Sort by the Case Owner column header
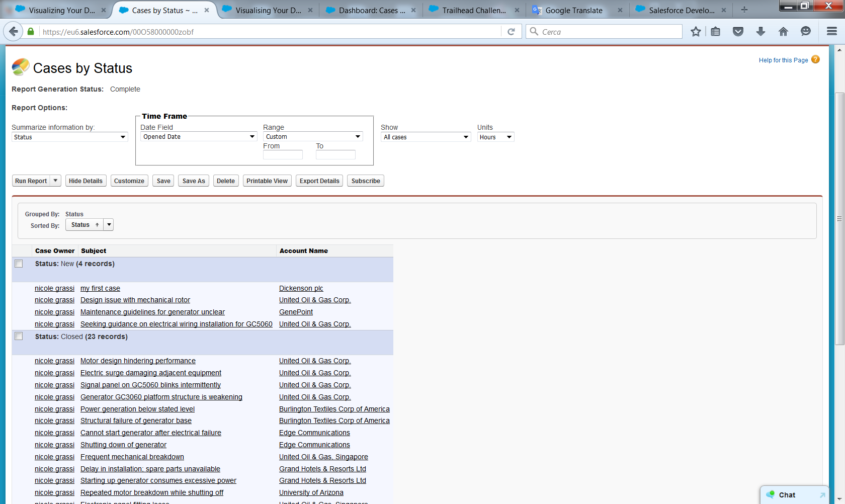845x504 pixels. 55,250
